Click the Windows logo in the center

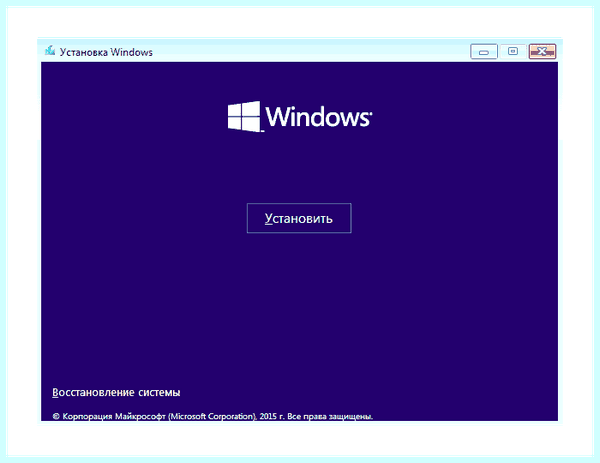coord(300,116)
